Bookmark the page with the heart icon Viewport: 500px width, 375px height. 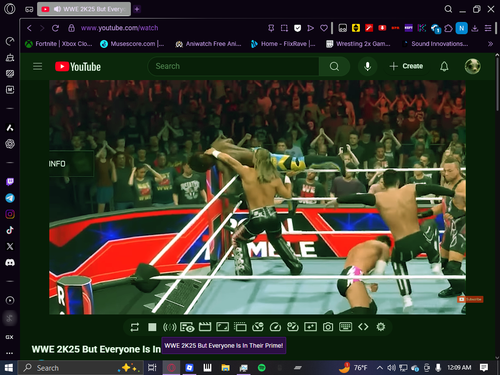[323, 28]
